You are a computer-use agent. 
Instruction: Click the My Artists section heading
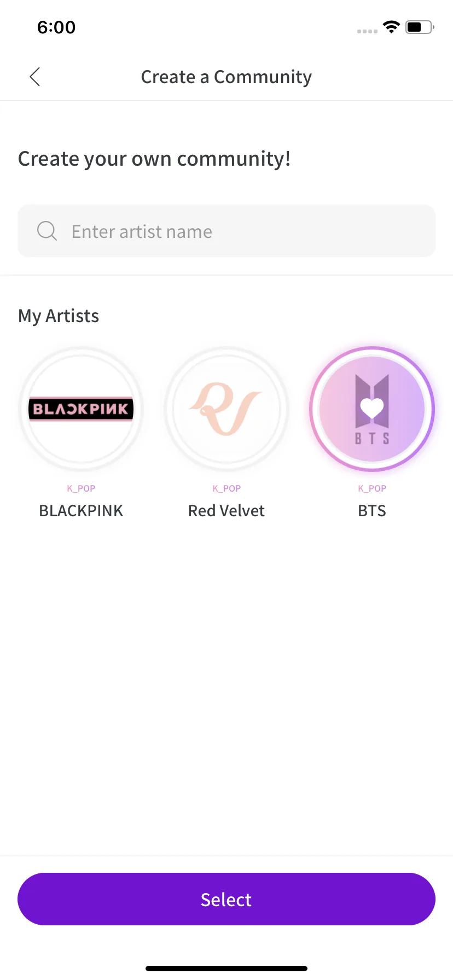(x=59, y=316)
